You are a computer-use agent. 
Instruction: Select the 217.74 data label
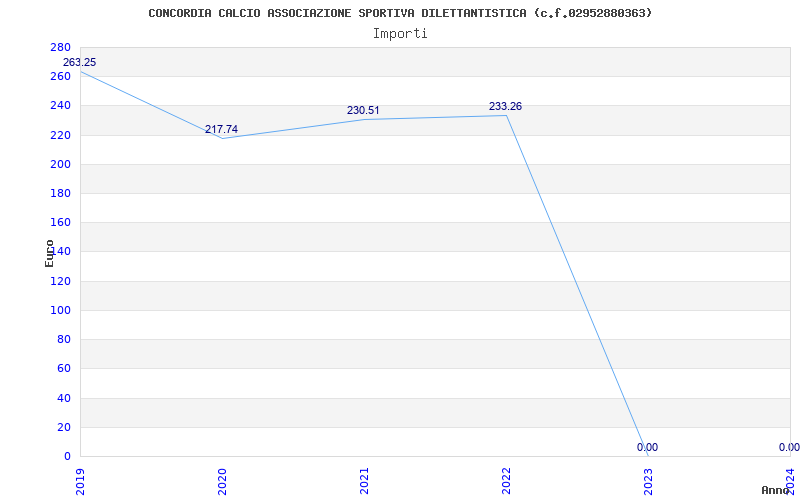click(221, 129)
